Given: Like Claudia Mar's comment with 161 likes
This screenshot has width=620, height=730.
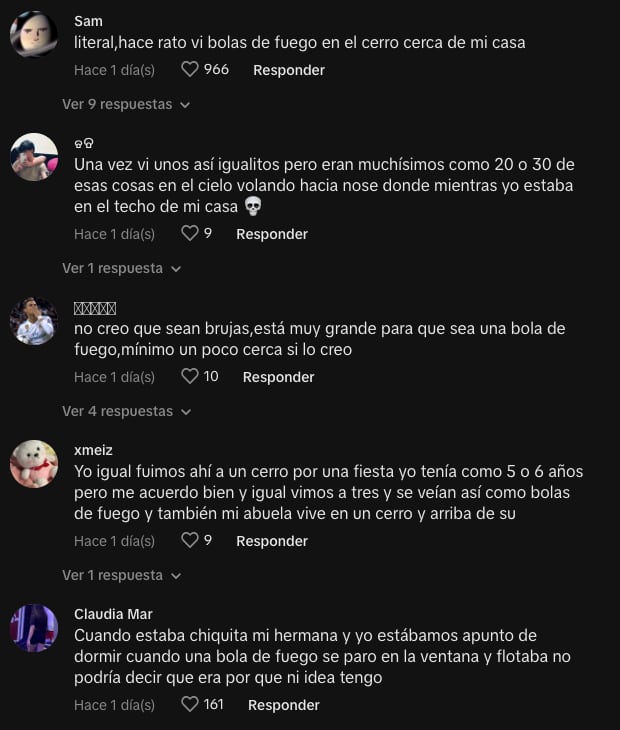Looking at the screenshot, I should click(189, 704).
